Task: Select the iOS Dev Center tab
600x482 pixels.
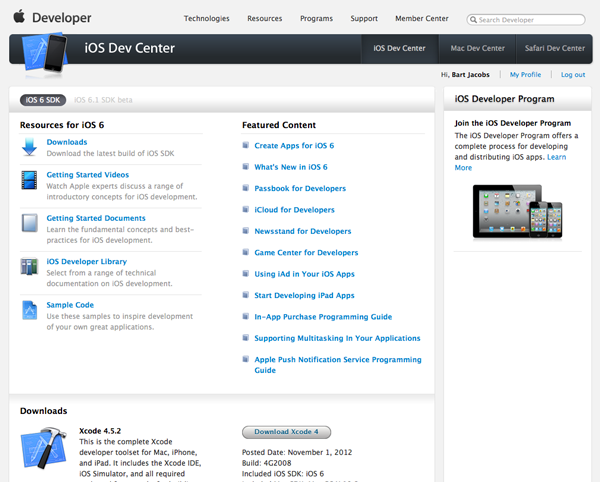Action: (x=399, y=49)
